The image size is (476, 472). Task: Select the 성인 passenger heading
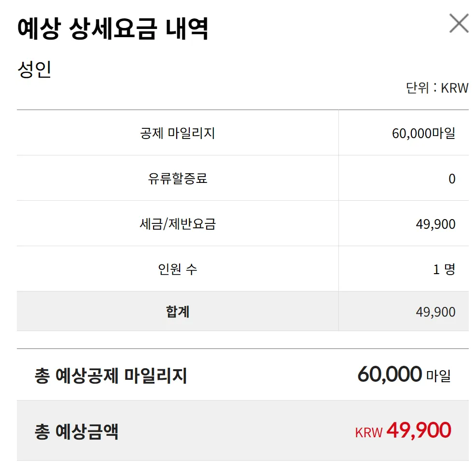(34, 69)
